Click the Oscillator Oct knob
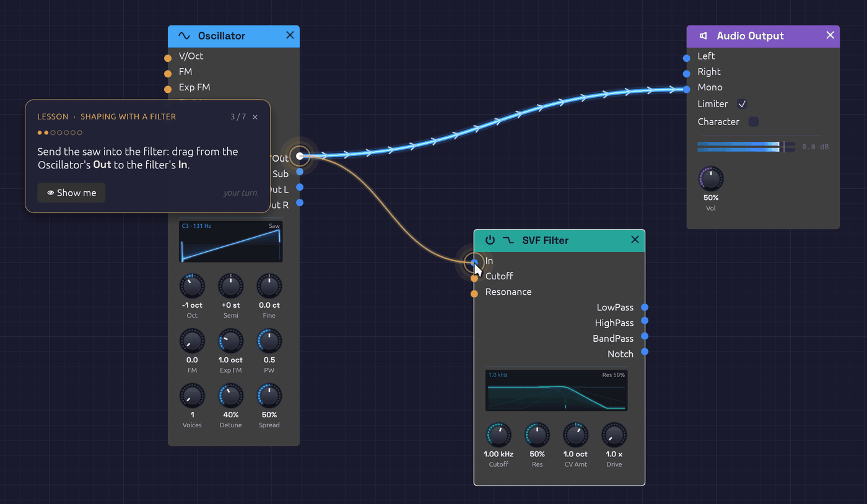 [x=192, y=286]
